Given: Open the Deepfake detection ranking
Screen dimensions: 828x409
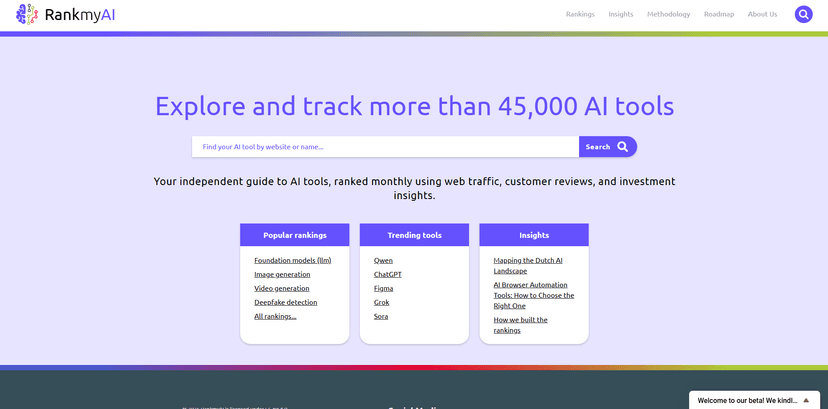Looking at the screenshot, I should (285, 302).
